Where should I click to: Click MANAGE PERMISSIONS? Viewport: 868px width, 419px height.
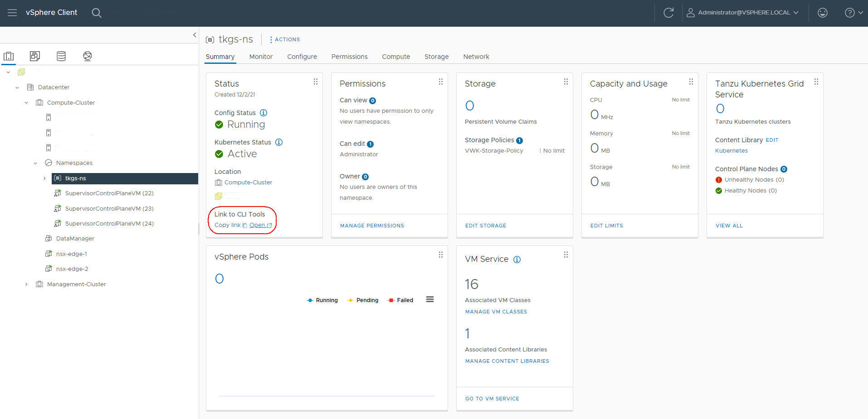372,226
